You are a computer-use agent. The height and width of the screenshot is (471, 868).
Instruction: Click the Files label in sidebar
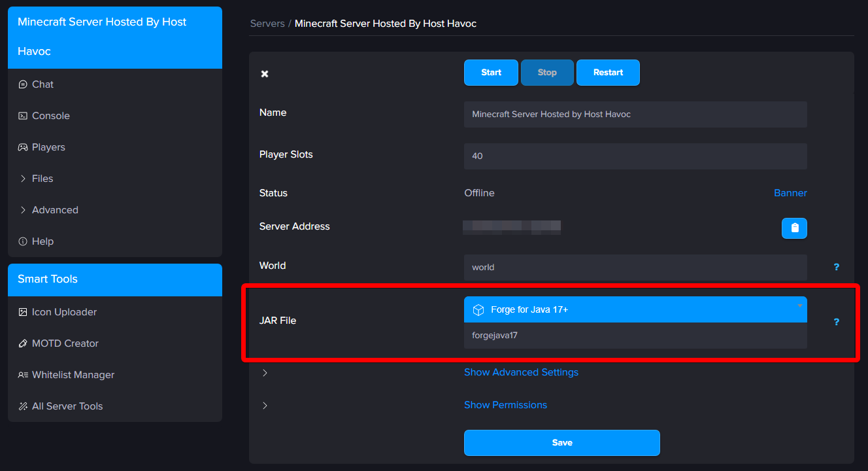coord(42,179)
